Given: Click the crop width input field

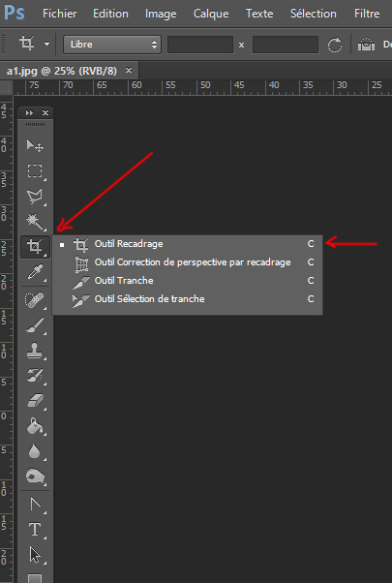Looking at the screenshot, I should 200,45.
